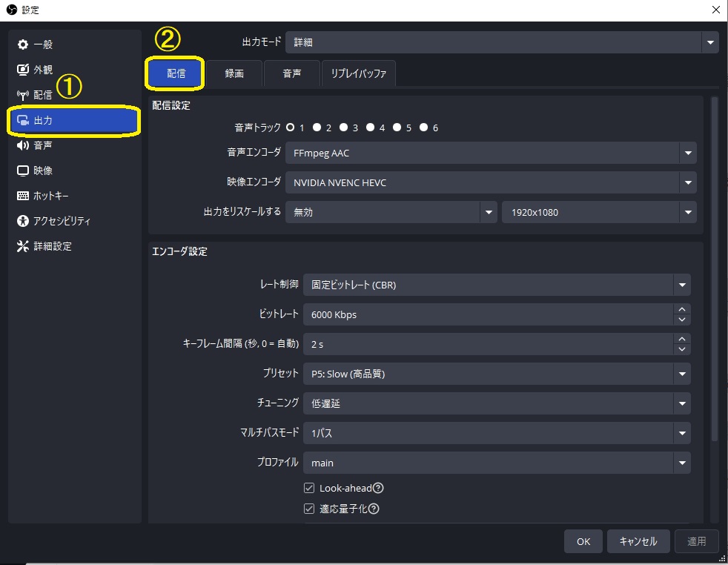728x565 pixels.
Task: Click the Look-ahead help question mark icon
Action: (x=378, y=488)
